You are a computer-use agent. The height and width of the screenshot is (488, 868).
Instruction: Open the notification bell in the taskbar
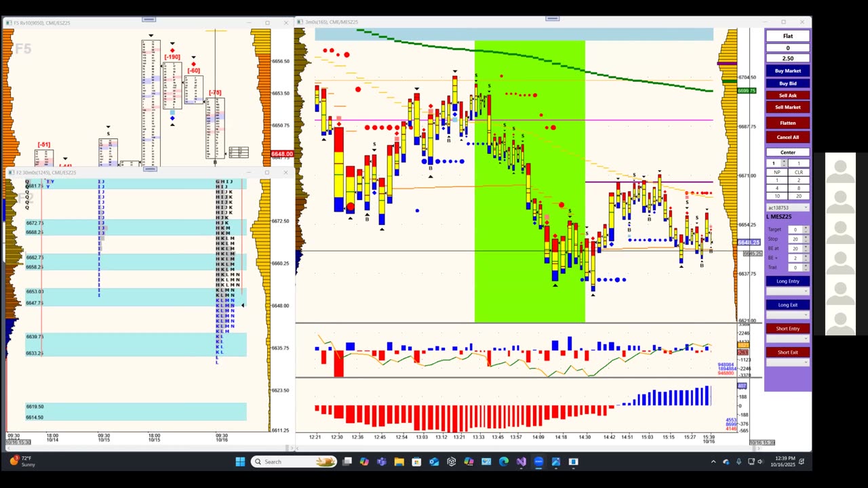802,462
